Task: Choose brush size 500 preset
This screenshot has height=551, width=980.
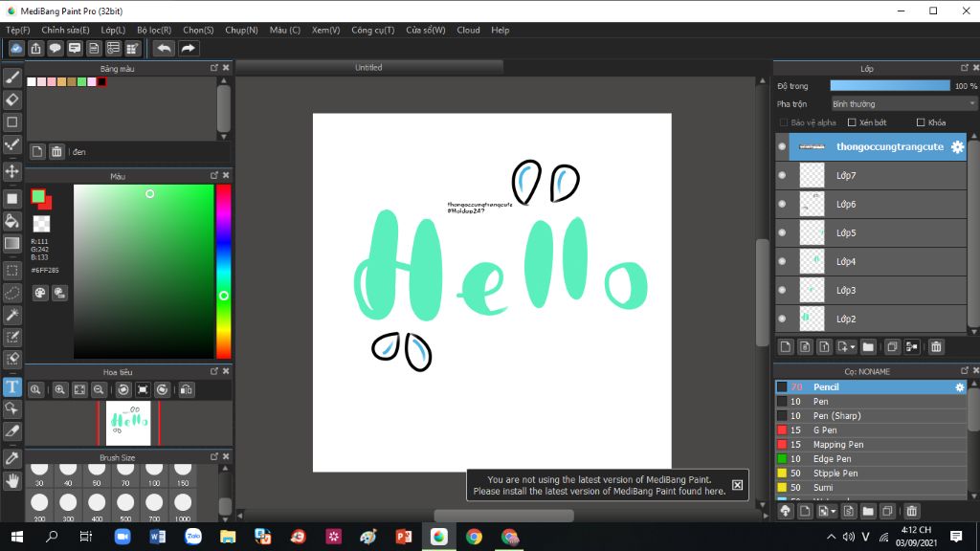Action: tap(125, 507)
